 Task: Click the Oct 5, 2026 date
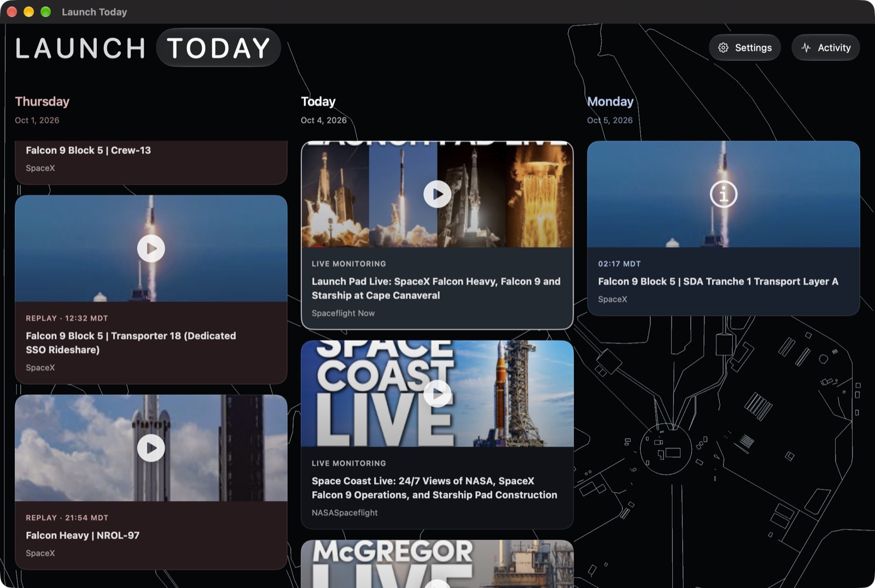click(x=610, y=120)
